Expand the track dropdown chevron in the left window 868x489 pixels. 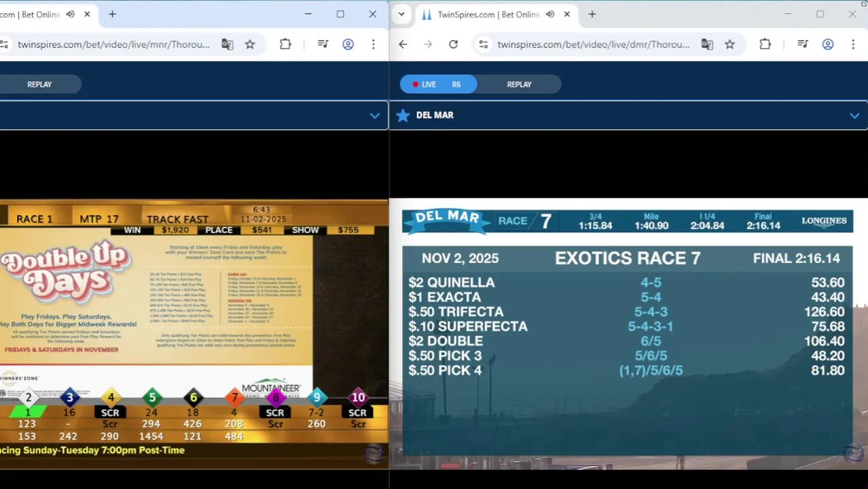pyautogui.click(x=374, y=115)
